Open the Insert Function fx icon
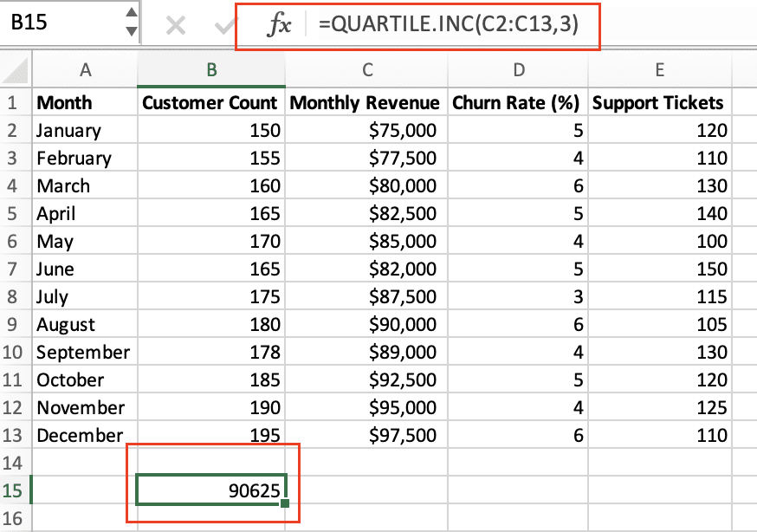757x532 pixels. click(x=279, y=23)
